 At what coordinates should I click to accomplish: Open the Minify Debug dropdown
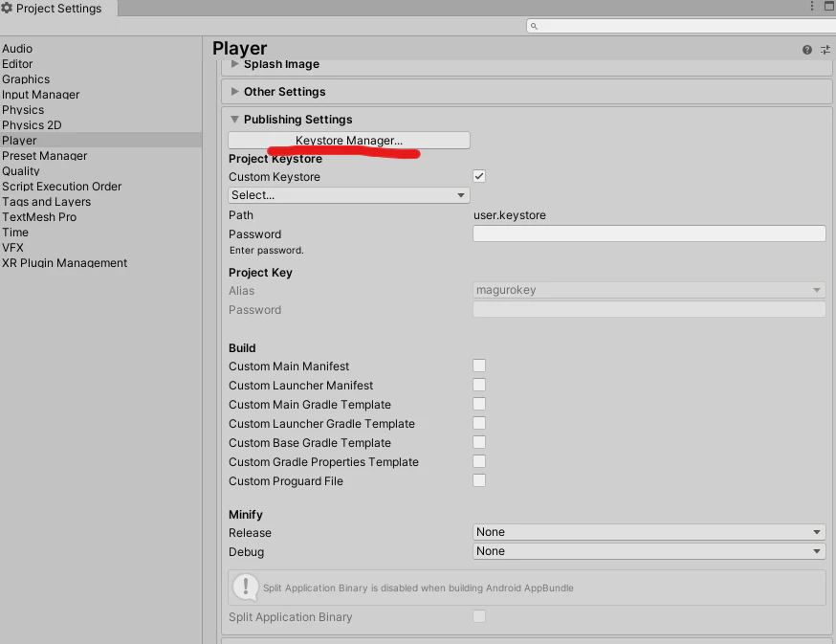[x=649, y=552]
